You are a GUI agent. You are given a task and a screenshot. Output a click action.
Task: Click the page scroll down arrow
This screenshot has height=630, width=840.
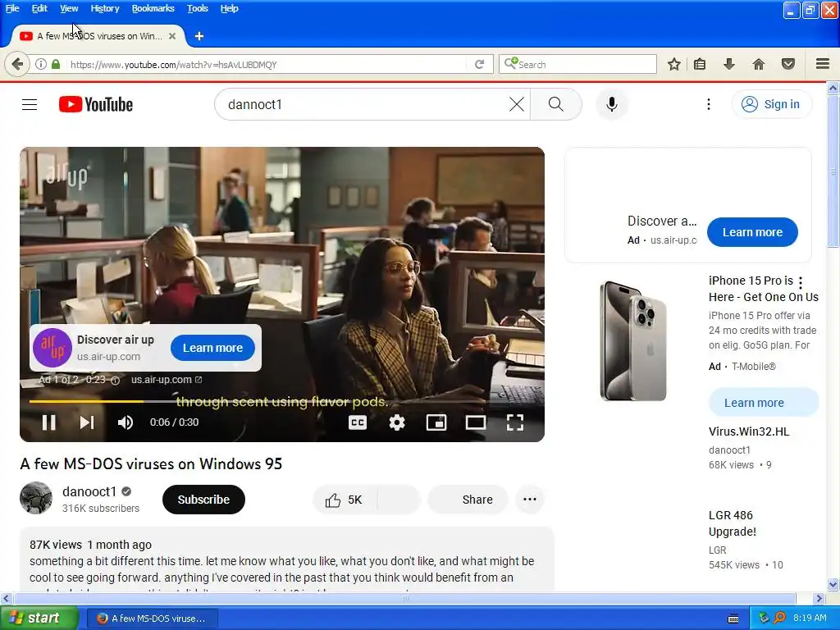[833, 584]
